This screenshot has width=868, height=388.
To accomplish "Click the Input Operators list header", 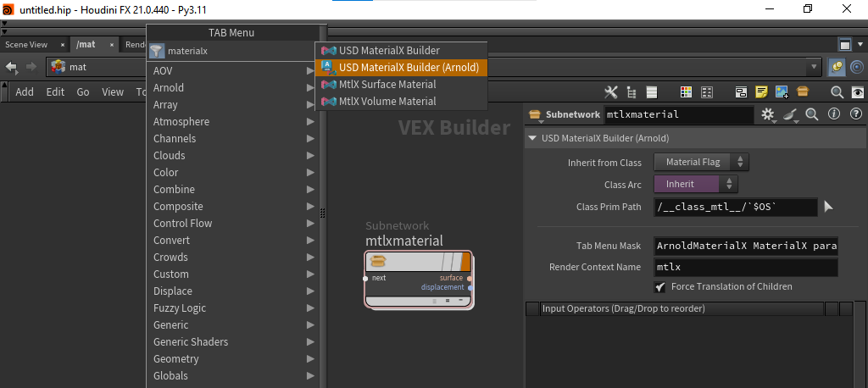I will (x=682, y=308).
